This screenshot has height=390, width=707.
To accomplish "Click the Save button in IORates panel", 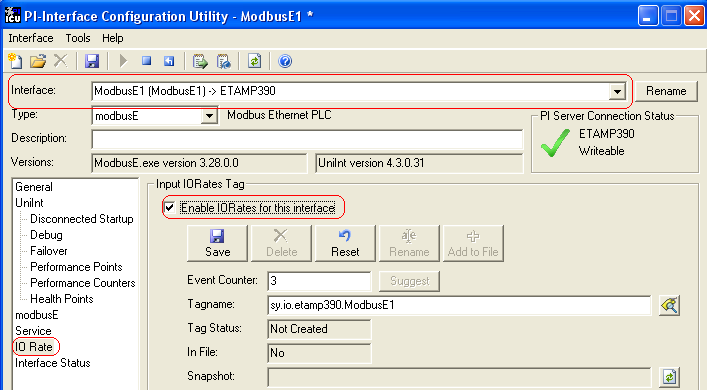I will [x=217, y=243].
